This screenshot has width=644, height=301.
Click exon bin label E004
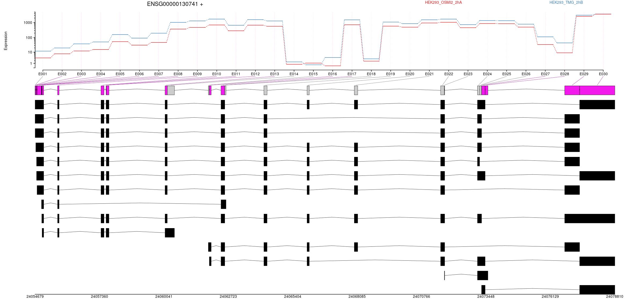click(101, 74)
